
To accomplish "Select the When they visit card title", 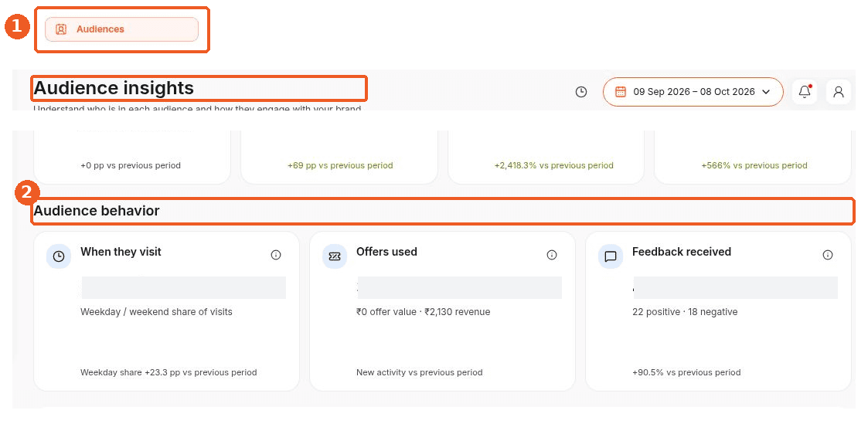I will pyautogui.click(x=121, y=252).
